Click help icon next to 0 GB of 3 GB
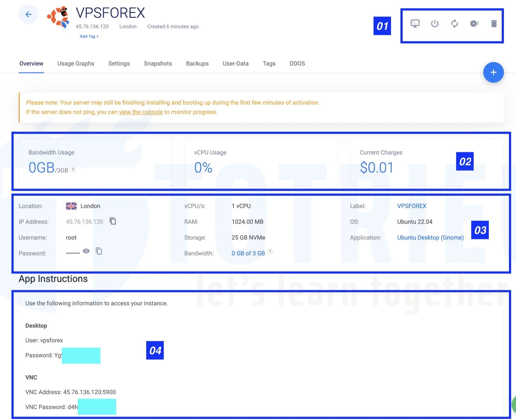Viewport: 516px width, 420px height. pyautogui.click(x=270, y=252)
